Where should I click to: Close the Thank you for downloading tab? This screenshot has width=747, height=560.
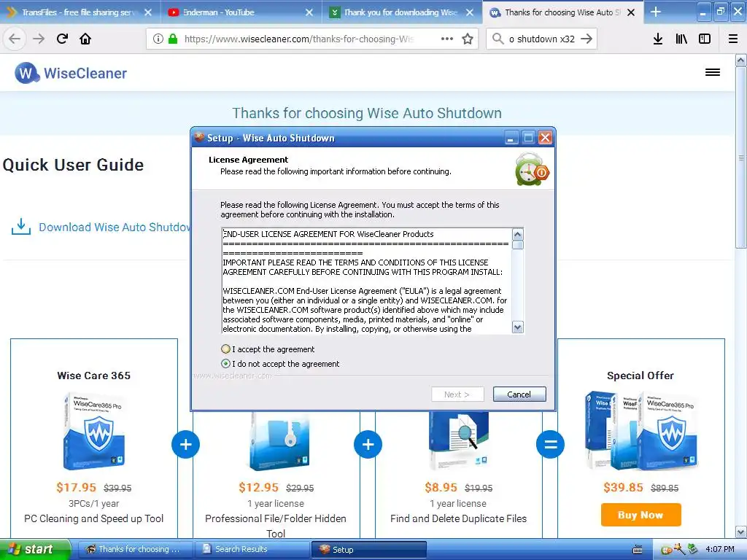tap(470, 12)
